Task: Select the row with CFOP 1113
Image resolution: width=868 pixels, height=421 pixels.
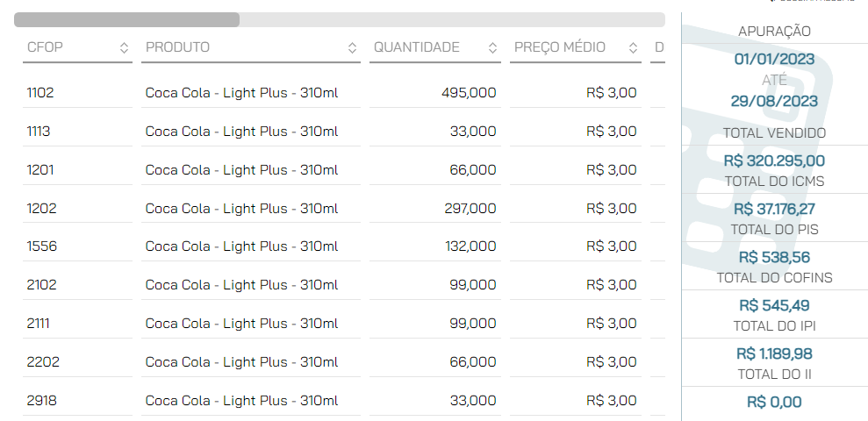Action: pyautogui.click(x=343, y=131)
